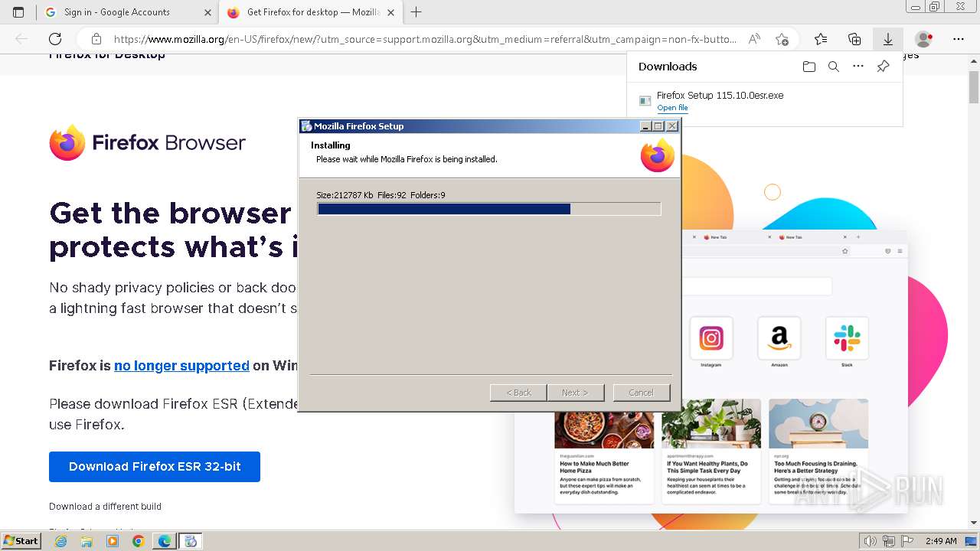Toggle Read aloud icon in address bar
This screenshot has height=551, width=980.
(755, 39)
